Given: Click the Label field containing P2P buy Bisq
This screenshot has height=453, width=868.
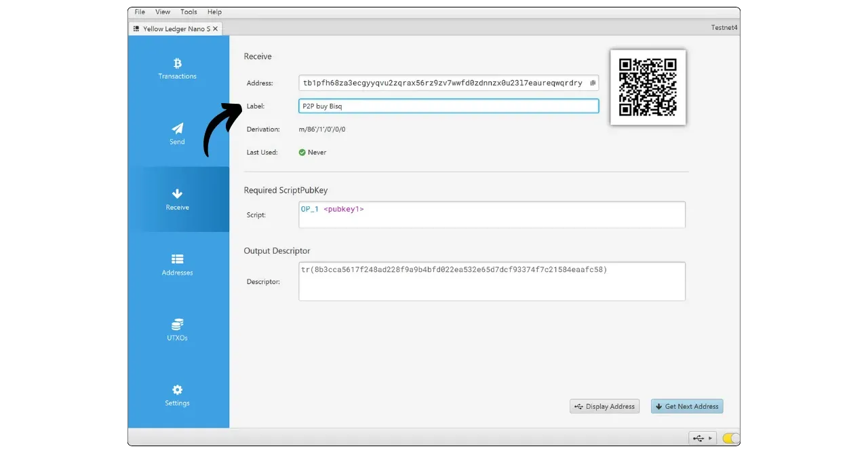Looking at the screenshot, I should (448, 106).
